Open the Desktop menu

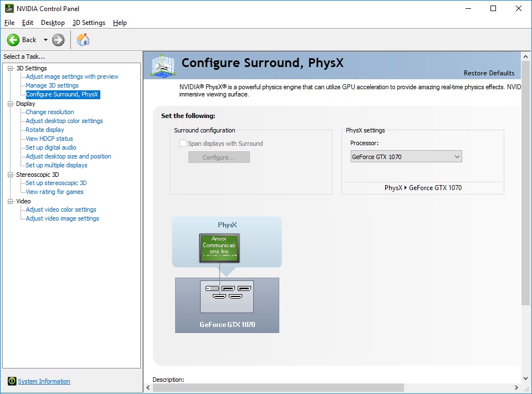tap(53, 23)
